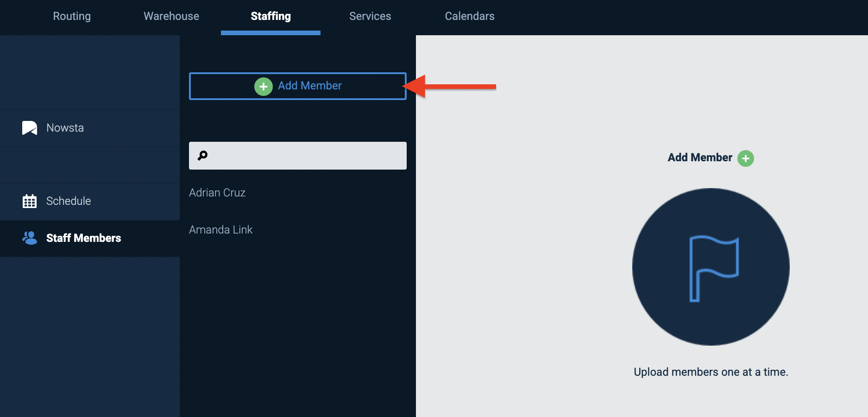Select staff member Amanda Link
The image size is (868, 417).
pos(221,230)
